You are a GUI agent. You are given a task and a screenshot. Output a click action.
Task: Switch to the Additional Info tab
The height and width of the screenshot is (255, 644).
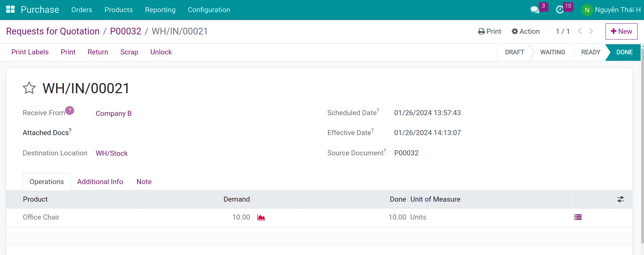(x=100, y=182)
